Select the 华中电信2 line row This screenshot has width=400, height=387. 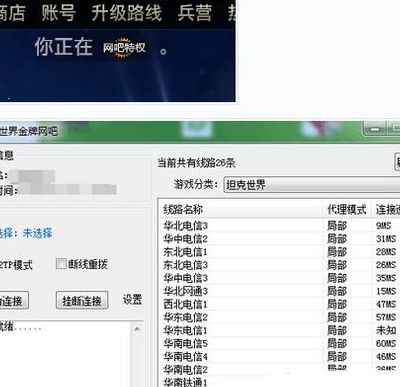[280, 239]
